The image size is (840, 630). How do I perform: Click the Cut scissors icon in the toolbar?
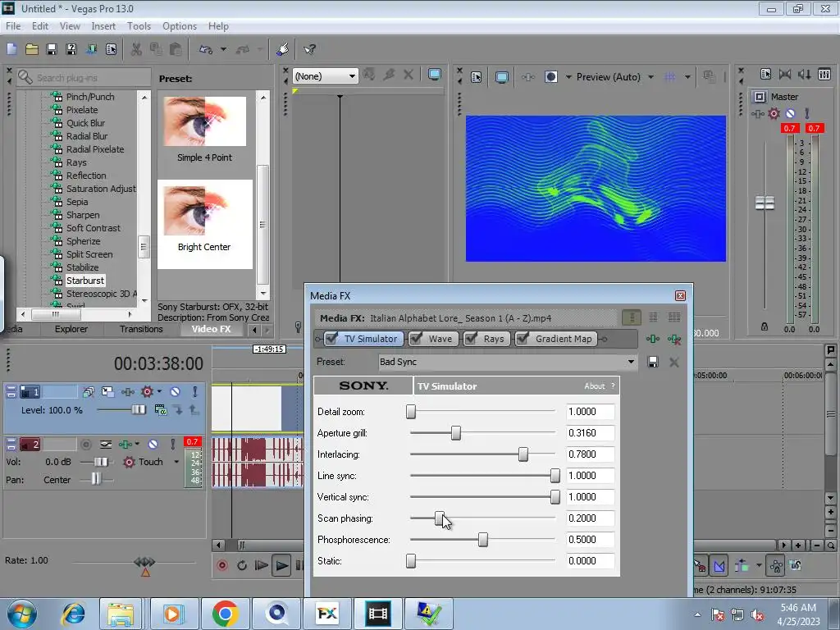(136, 49)
